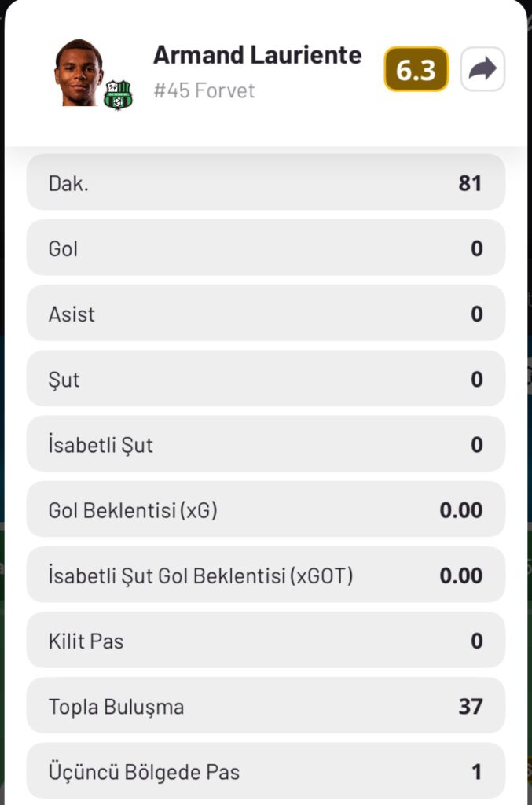
Task: Click the Sassuolo club badge icon
Action: click(x=118, y=94)
